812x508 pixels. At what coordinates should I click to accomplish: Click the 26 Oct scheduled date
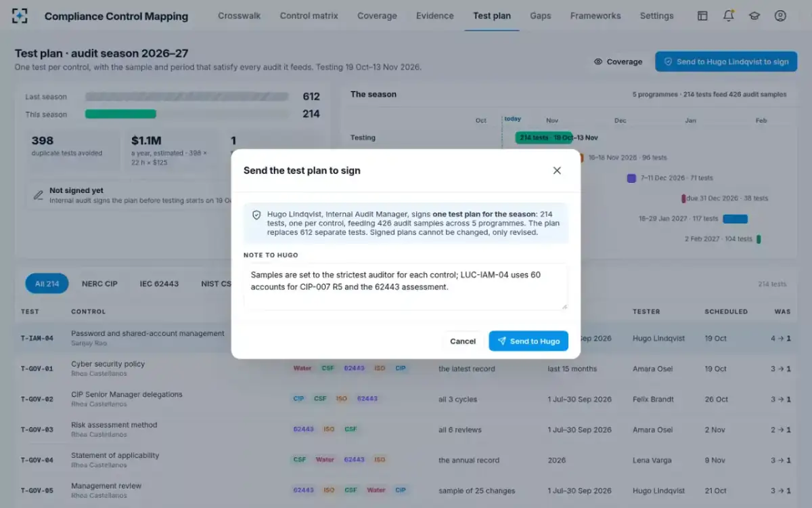click(x=715, y=399)
